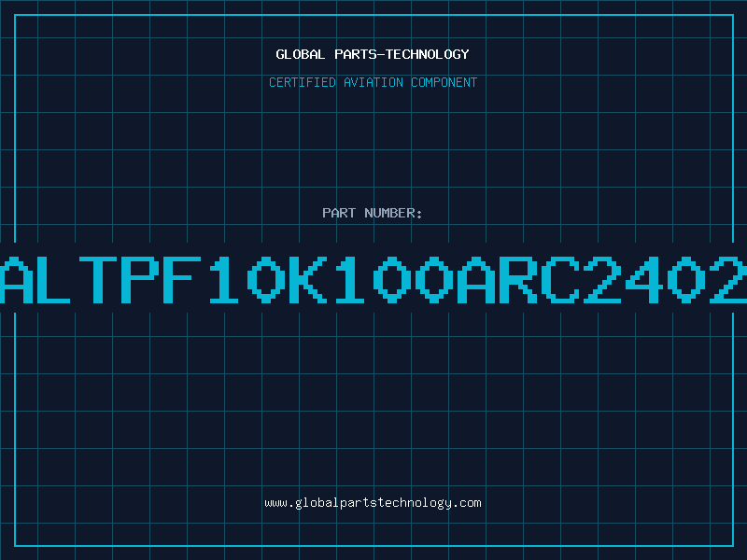This screenshot has width=747, height=560.
Task: Click the PART NUMBER: label
Action: point(373,213)
